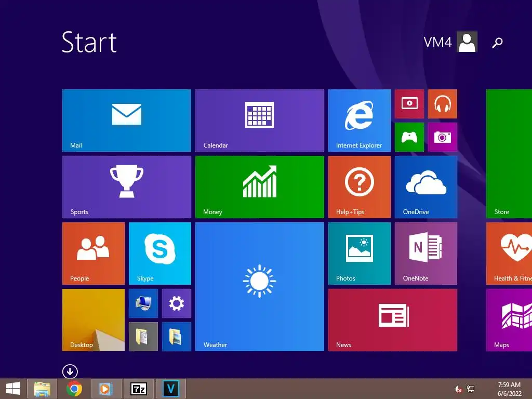Open Windows Media Player from taskbar

tap(107, 389)
